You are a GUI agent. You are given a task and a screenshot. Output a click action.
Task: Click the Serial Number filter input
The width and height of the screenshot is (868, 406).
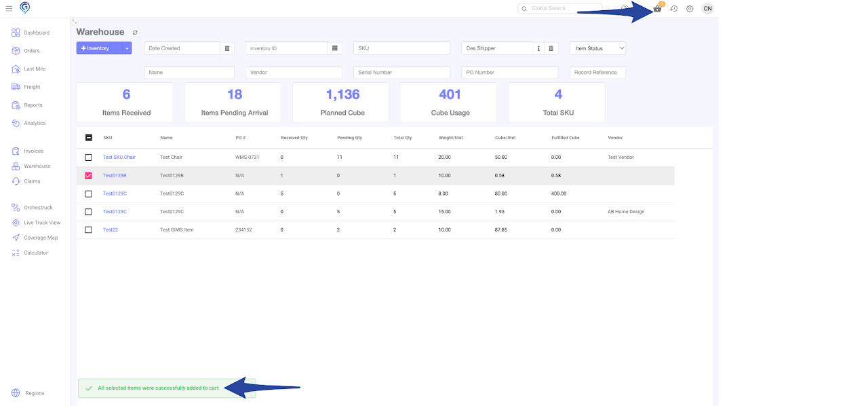coord(402,72)
